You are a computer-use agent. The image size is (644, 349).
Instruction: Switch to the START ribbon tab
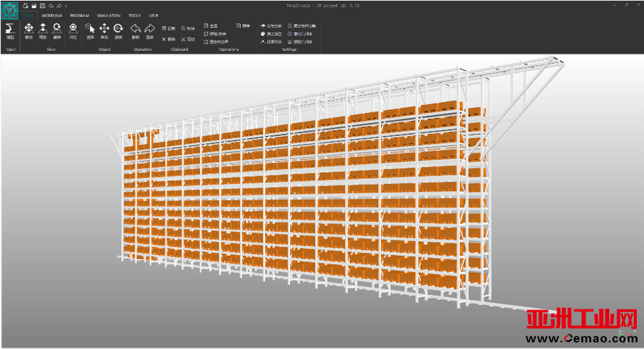[28, 16]
